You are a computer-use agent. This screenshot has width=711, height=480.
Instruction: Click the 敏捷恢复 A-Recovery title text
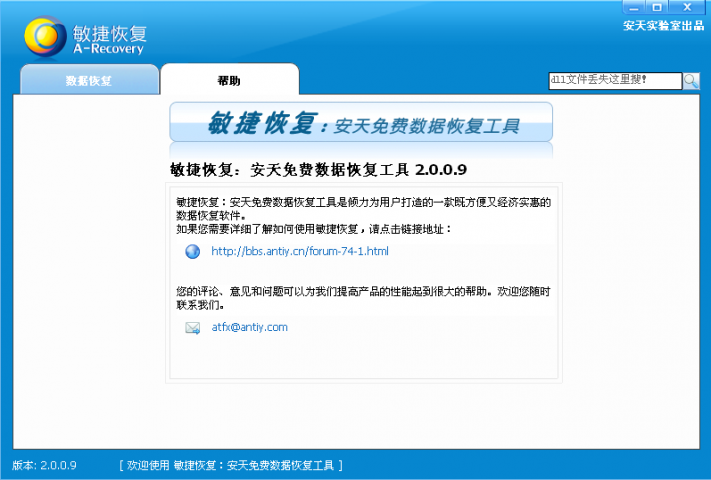[109, 40]
